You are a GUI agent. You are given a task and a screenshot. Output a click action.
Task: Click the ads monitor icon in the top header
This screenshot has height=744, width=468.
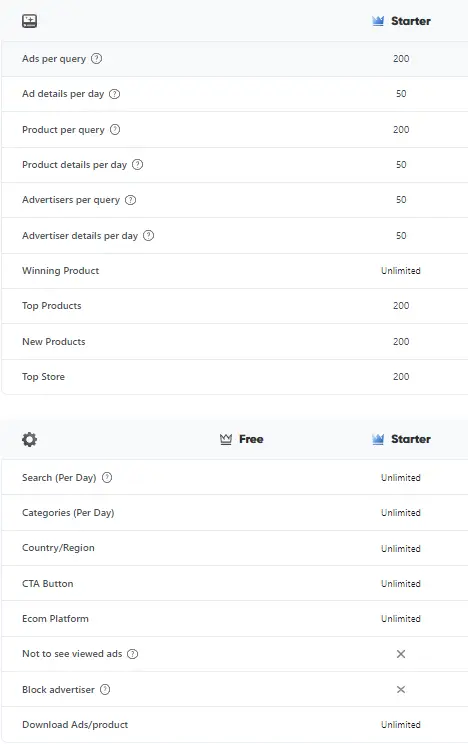(x=29, y=21)
